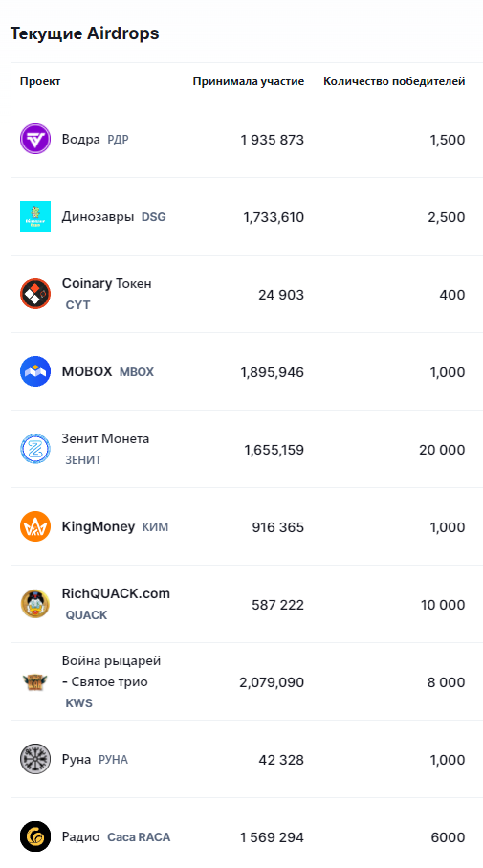Sort by the Проект column header
Image resolution: width=483 pixels, height=868 pixels.
pyautogui.click(x=40, y=81)
